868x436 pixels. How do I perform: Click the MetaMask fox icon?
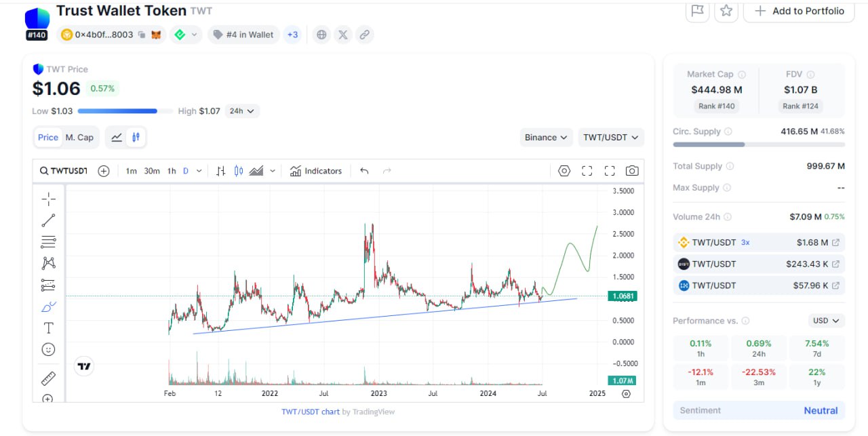point(156,35)
